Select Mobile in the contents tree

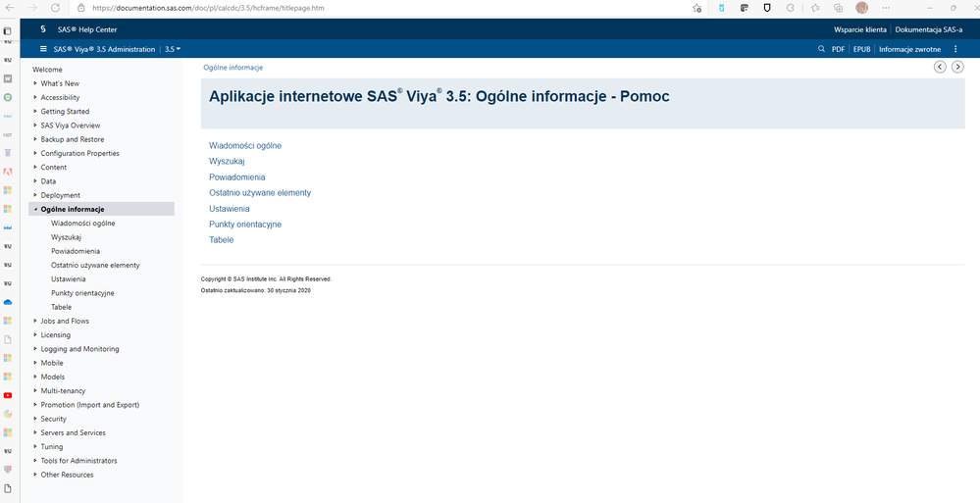coord(52,363)
